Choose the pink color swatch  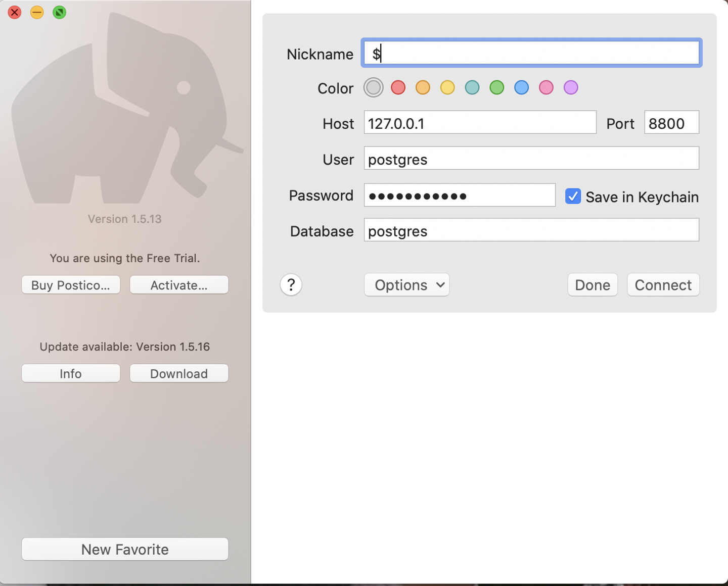point(546,87)
